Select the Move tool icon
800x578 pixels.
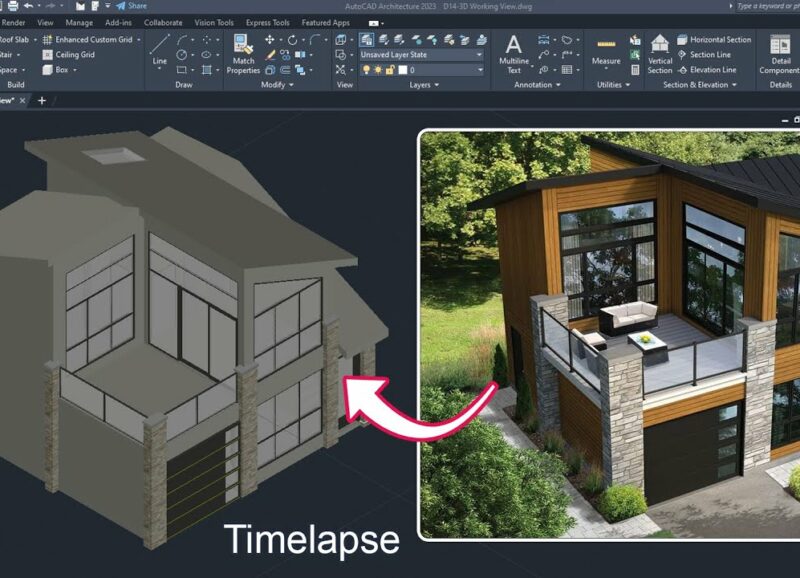269,40
